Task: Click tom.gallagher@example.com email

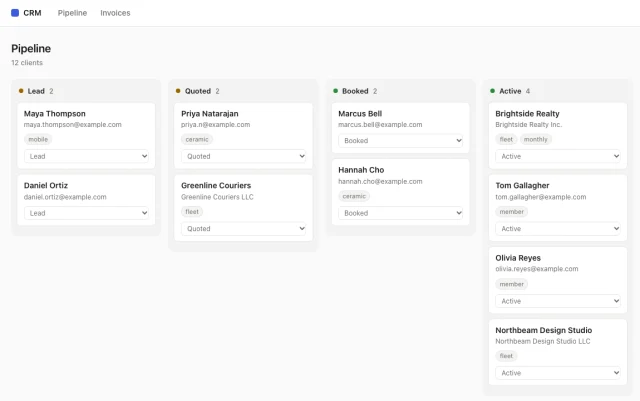Action: tap(541, 197)
